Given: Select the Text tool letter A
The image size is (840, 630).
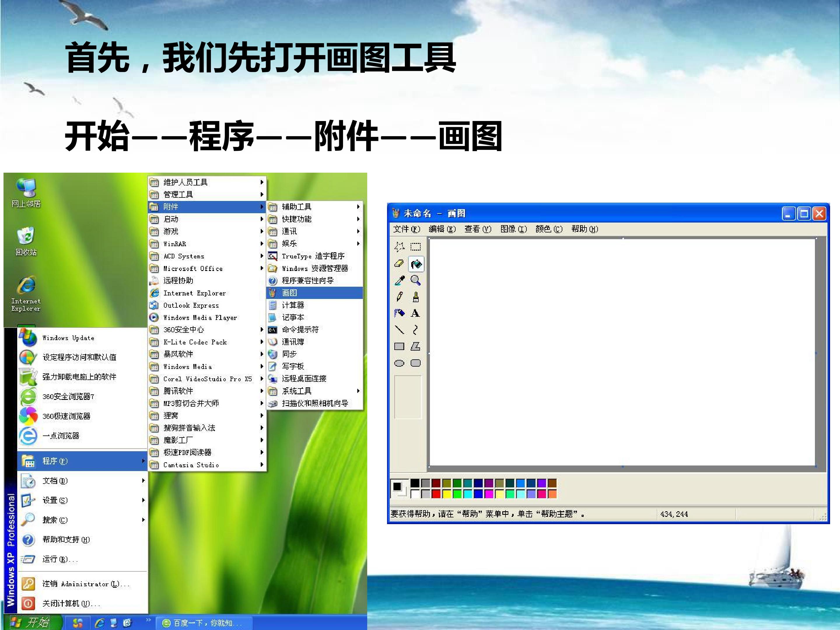Looking at the screenshot, I should click(x=416, y=313).
